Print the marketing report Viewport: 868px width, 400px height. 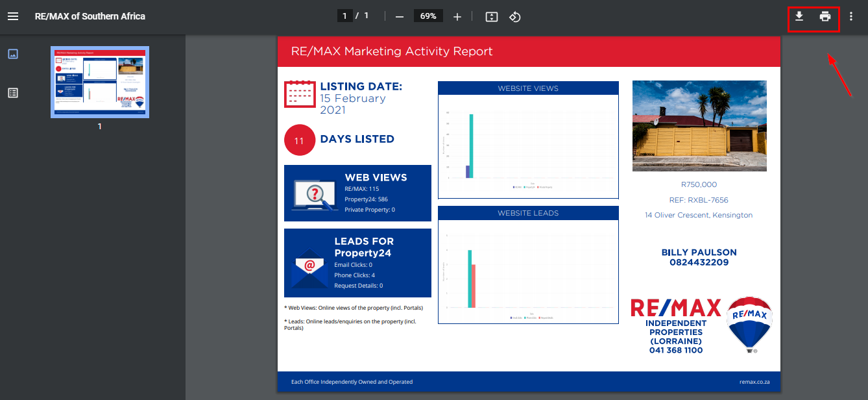(825, 16)
